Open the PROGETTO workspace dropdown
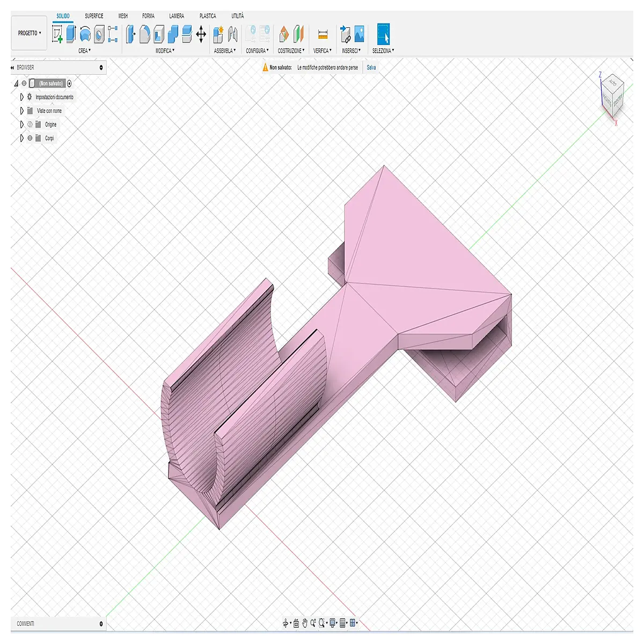644x644 pixels. coord(29,33)
